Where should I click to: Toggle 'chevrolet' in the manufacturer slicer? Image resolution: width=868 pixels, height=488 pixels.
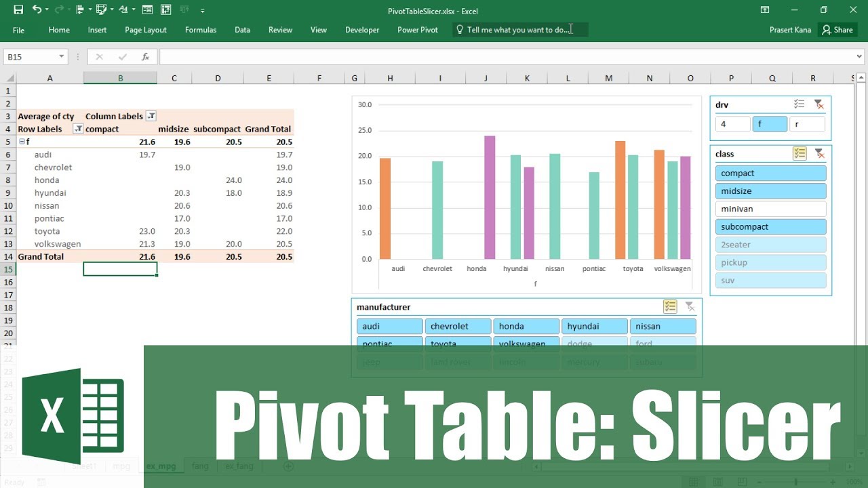tap(458, 327)
